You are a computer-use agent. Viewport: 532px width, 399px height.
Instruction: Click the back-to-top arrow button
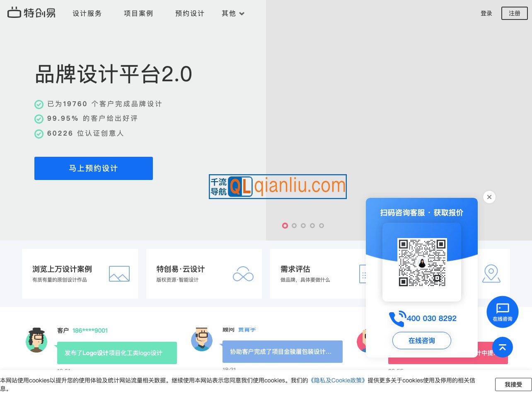click(x=503, y=347)
